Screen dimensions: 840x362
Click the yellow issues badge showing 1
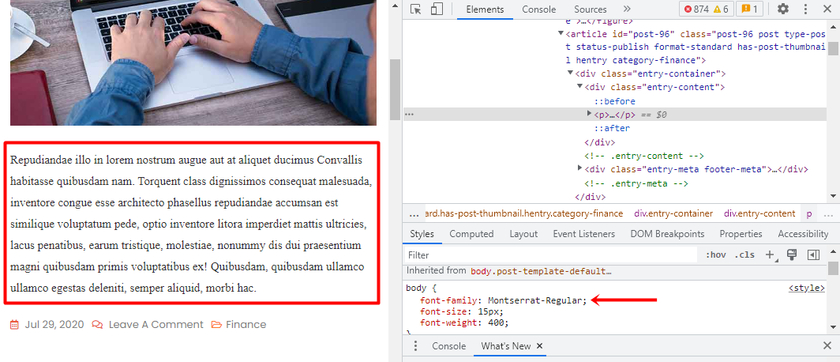[x=749, y=9]
